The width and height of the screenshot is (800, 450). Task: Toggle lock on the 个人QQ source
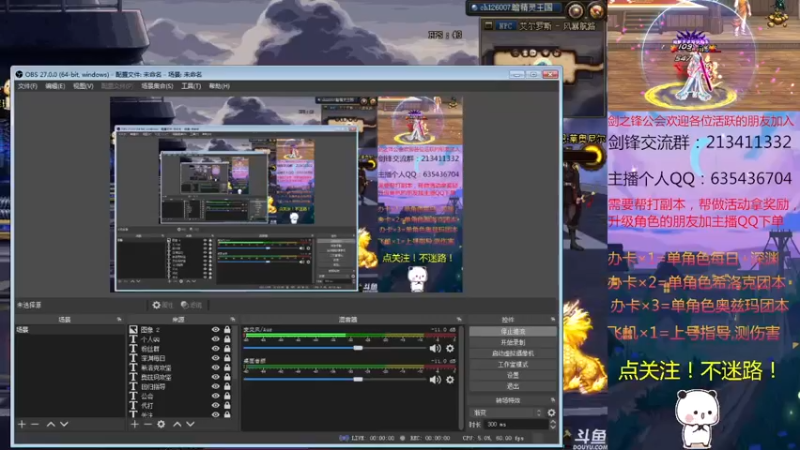[227, 339]
